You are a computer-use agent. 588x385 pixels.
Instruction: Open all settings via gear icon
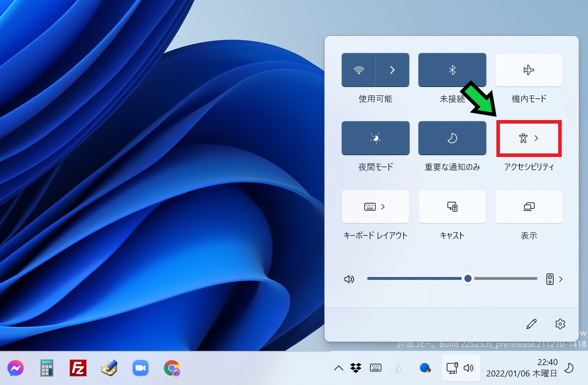[560, 324]
